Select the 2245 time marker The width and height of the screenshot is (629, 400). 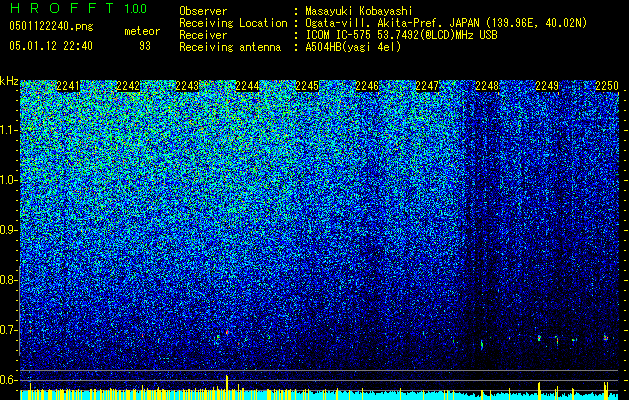coord(307,86)
